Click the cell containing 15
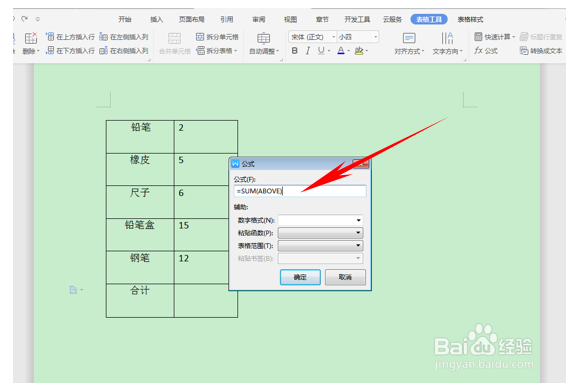Image resolution: width=566 pixels, height=384 pixels. click(201, 235)
